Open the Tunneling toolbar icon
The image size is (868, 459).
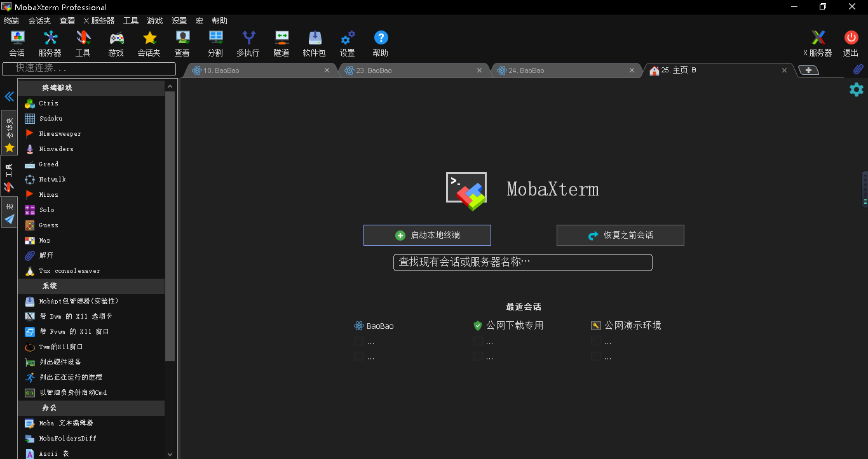281,43
